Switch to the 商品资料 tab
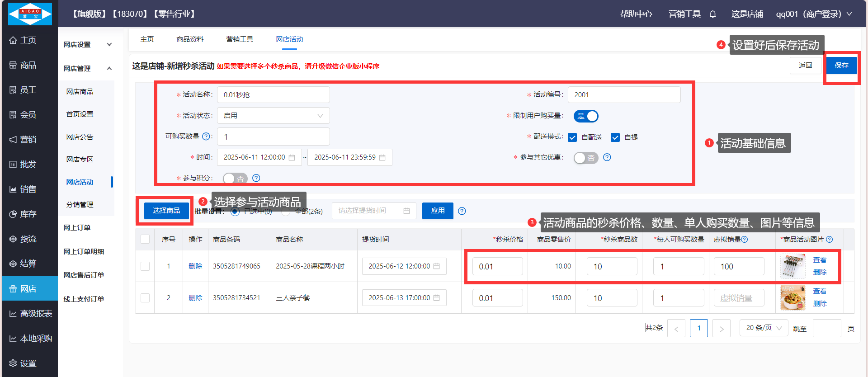 coord(190,39)
